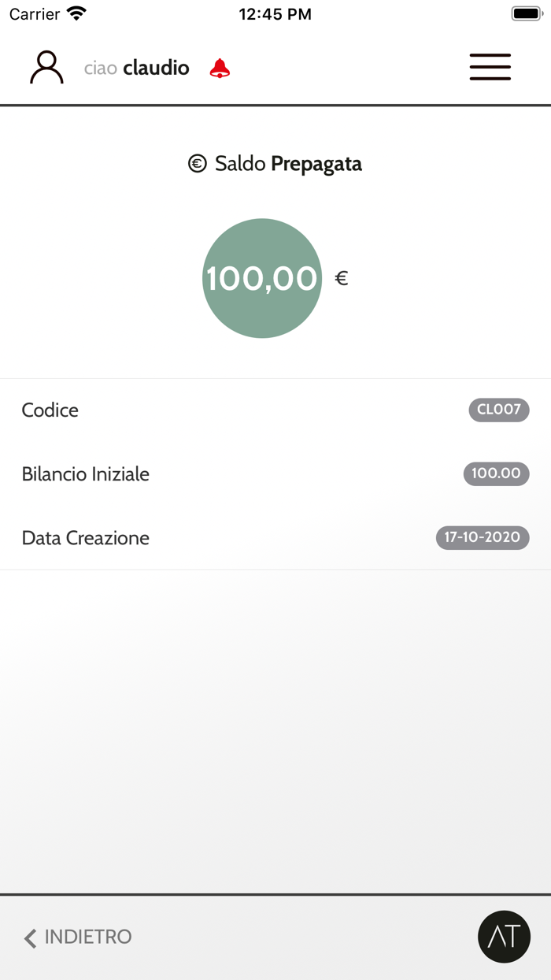Tap the green 100,00 balance circle
Screen dimensions: 551x980
coord(262,278)
